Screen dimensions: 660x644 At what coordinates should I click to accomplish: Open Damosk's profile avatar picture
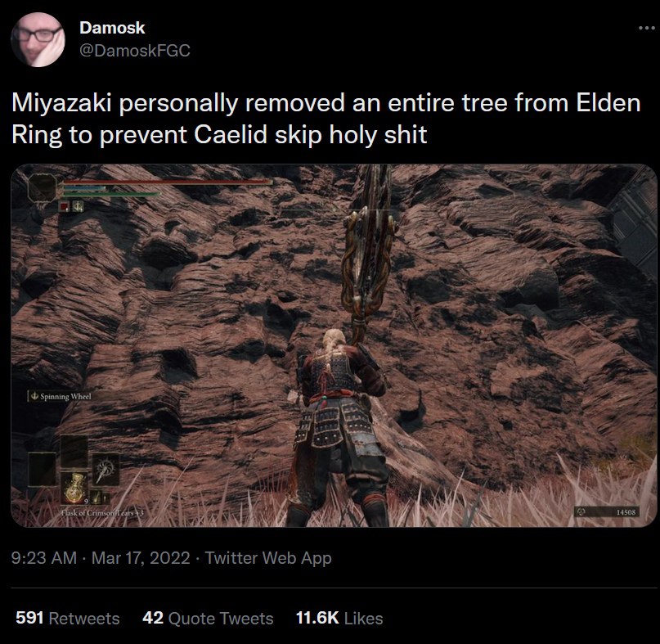(x=38, y=39)
